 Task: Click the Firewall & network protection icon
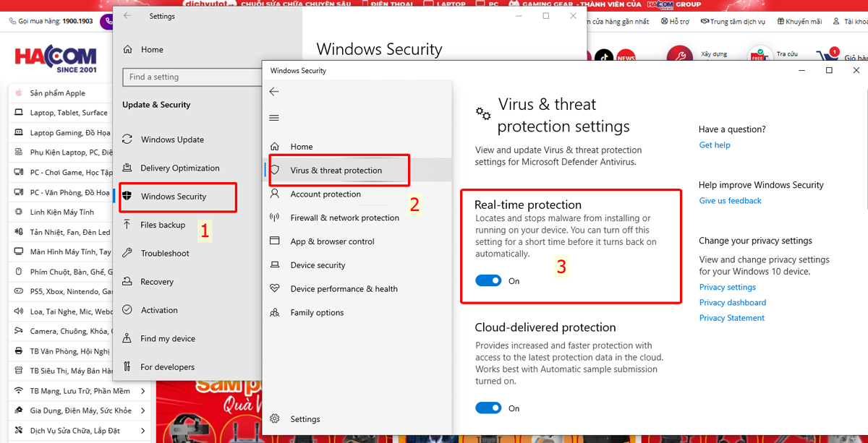click(275, 218)
